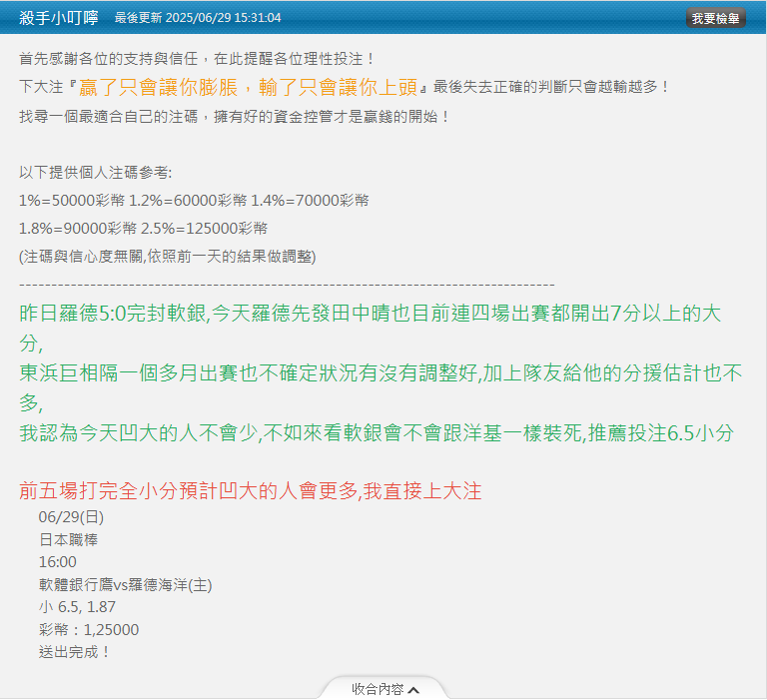
Task: Click the bet line 小 6.5, 1.87
Action: pos(77,607)
